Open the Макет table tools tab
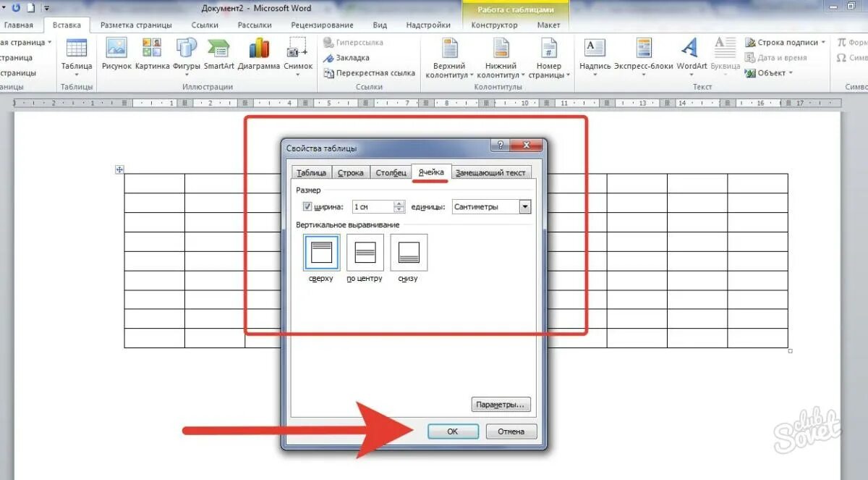This screenshot has height=480, width=868. click(x=548, y=25)
